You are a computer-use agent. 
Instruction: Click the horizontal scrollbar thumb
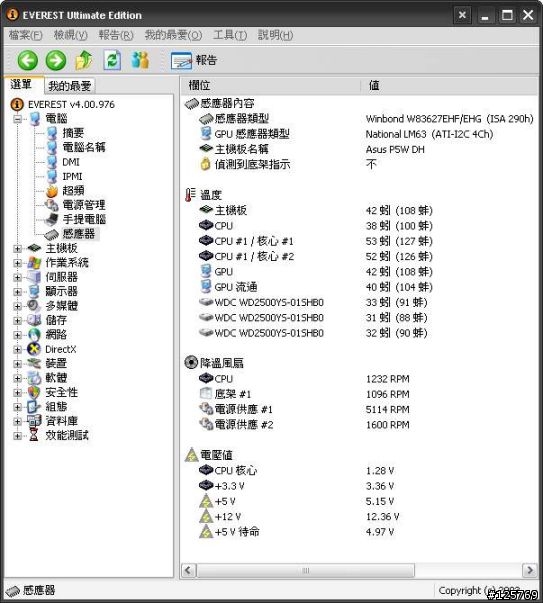(306, 570)
